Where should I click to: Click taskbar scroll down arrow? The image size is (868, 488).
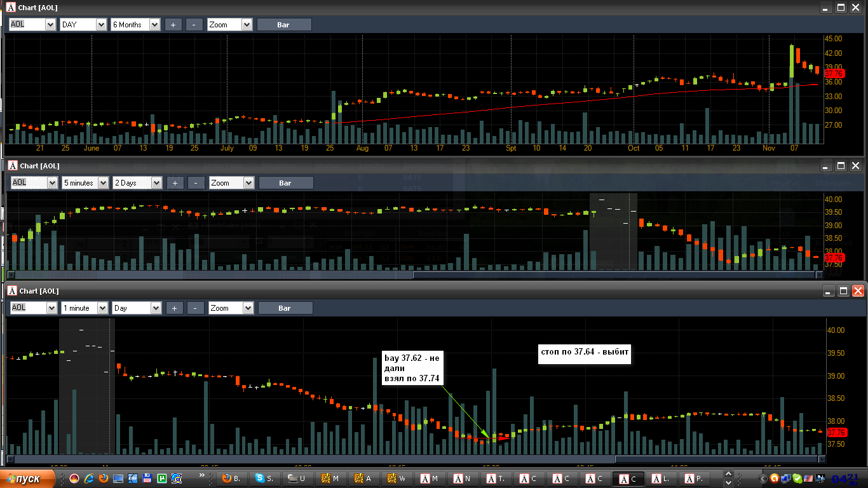coord(728,483)
